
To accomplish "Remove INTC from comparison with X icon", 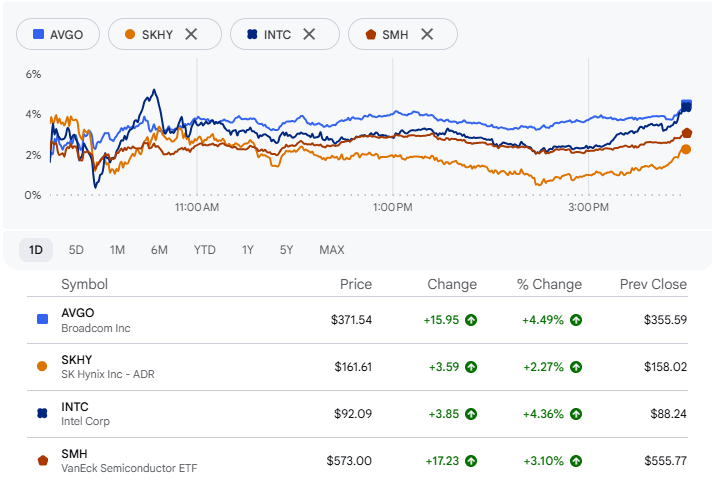I will 309,34.
